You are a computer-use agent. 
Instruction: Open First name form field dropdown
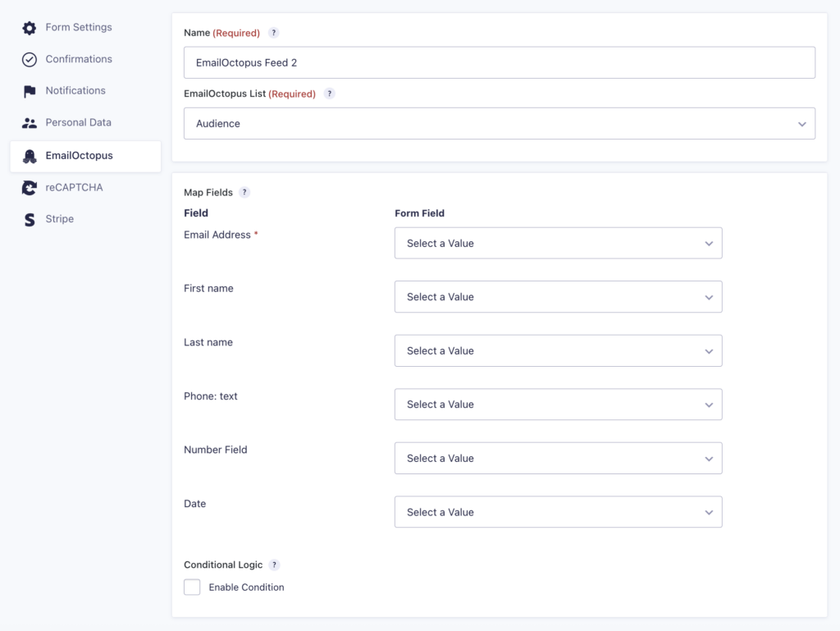tap(558, 297)
